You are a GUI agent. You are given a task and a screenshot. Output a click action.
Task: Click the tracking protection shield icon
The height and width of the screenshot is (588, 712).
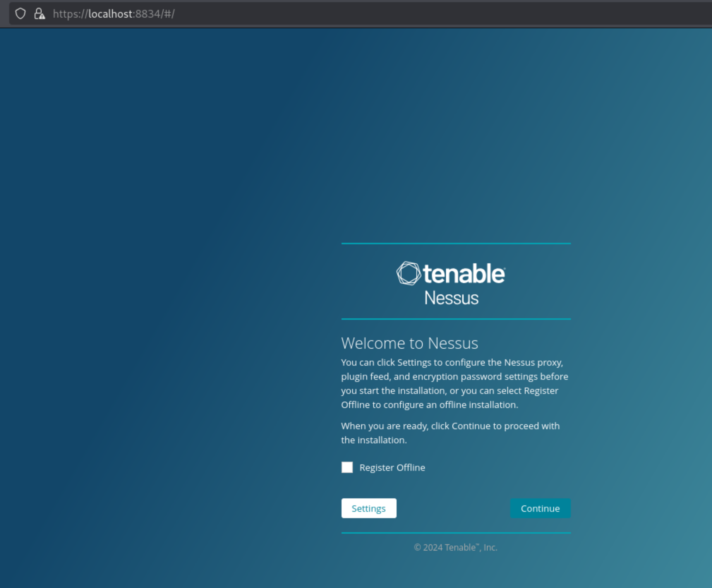pyautogui.click(x=20, y=14)
